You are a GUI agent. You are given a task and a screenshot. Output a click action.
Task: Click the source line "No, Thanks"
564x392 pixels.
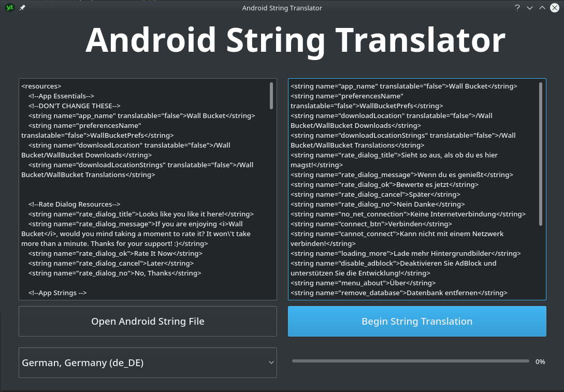[115, 273]
